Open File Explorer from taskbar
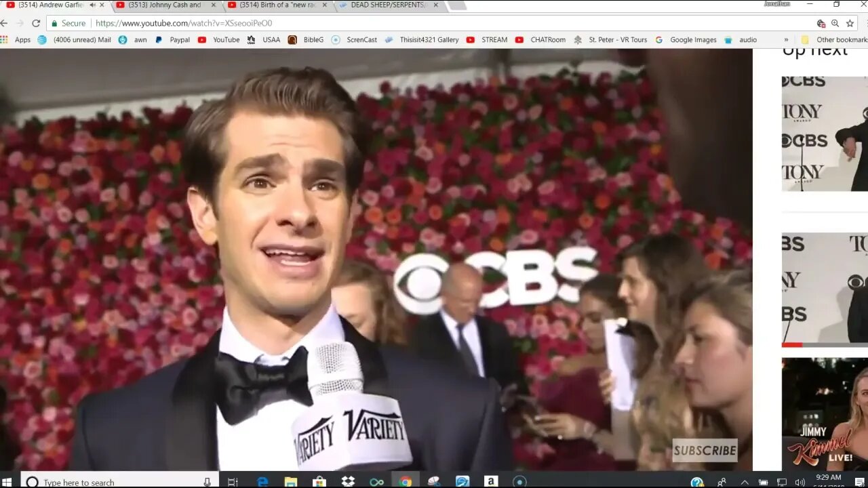 click(x=291, y=482)
